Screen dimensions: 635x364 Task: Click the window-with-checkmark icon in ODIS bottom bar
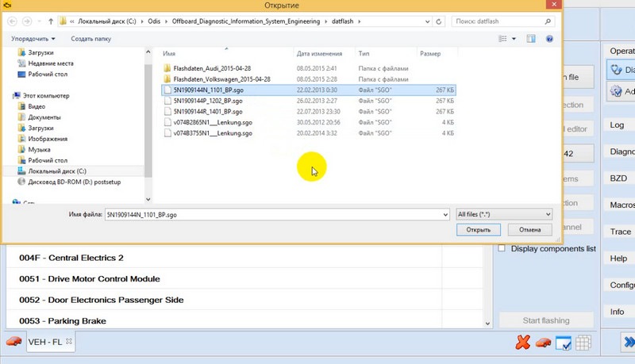pyautogui.click(x=564, y=343)
